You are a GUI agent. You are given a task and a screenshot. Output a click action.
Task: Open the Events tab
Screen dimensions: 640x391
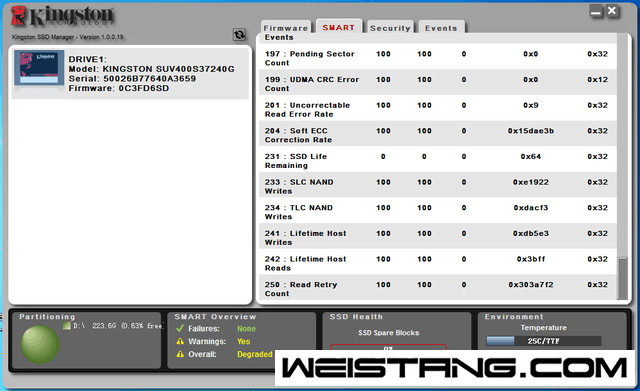point(441,27)
